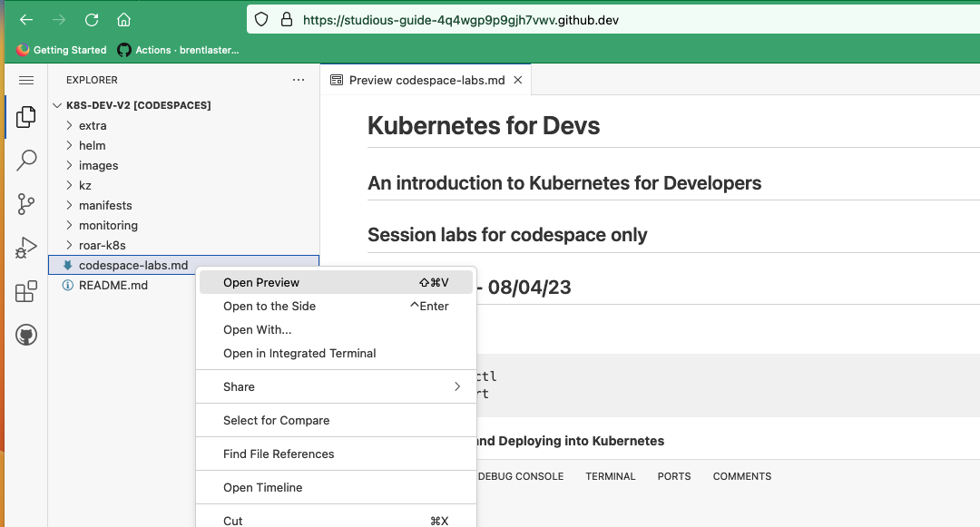Image resolution: width=980 pixels, height=527 pixels.
Task: Open the Run and Debug view
Action: [25, 248]
